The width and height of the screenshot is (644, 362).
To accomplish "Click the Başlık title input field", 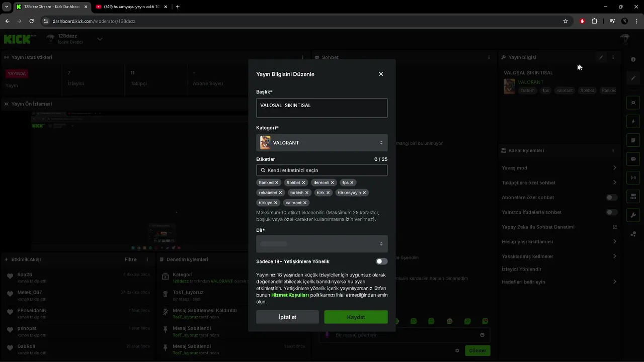I will coord(321,108).
